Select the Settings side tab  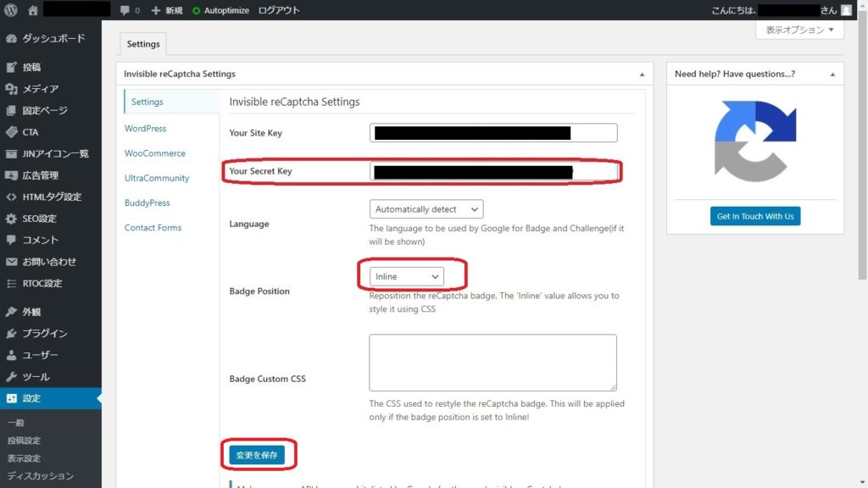point(171,102)
